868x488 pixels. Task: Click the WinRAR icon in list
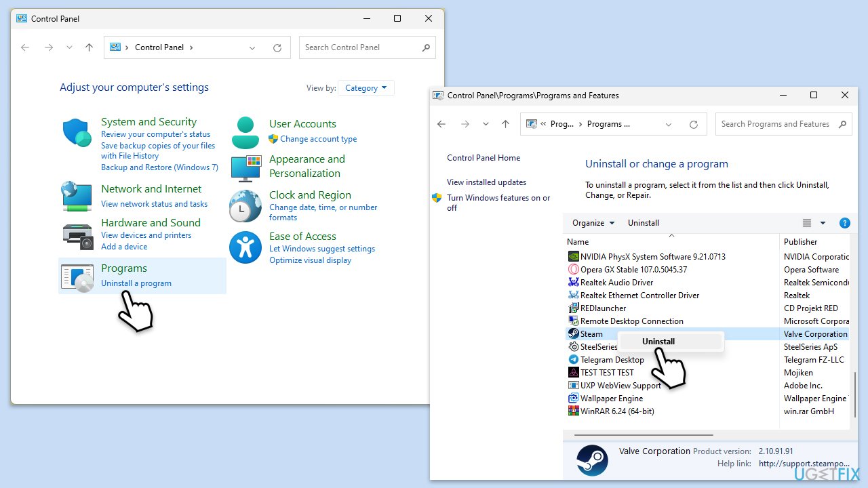(573, 411)
